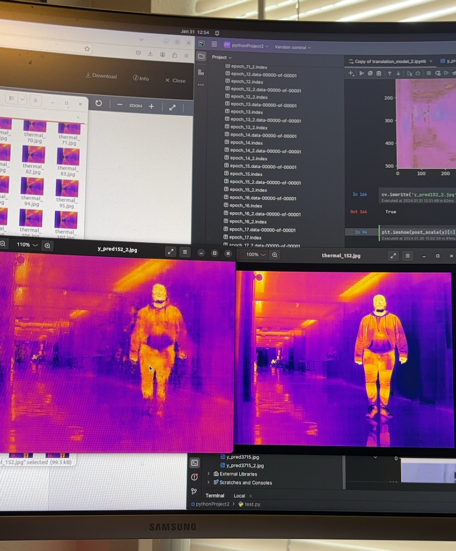Viewport: 456px width, 551px height.
Task: Click the paste cell icon in notebook toolbar
Action: tap(379, 73)
